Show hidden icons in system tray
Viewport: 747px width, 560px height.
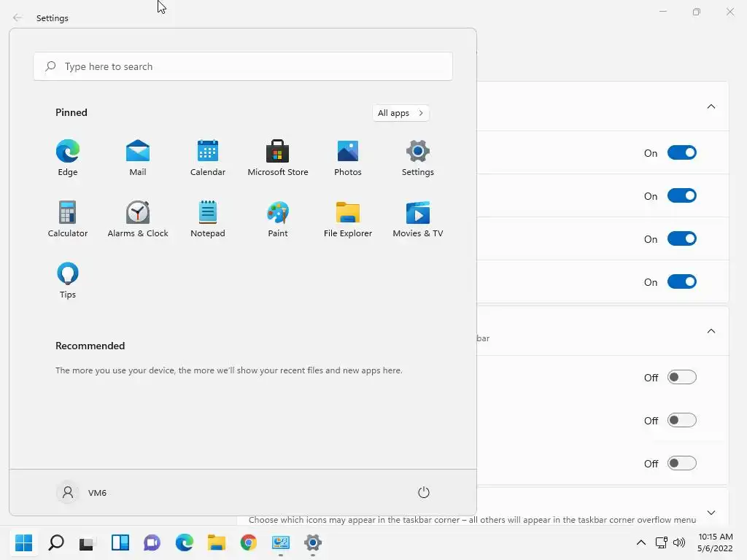tap(641, 542)
